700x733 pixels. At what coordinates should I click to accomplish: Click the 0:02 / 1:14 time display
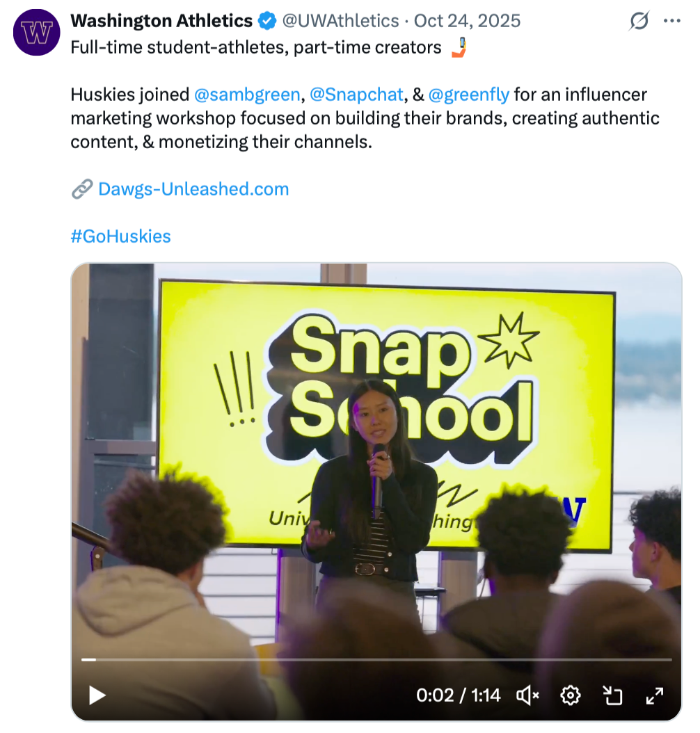[458, 695]
